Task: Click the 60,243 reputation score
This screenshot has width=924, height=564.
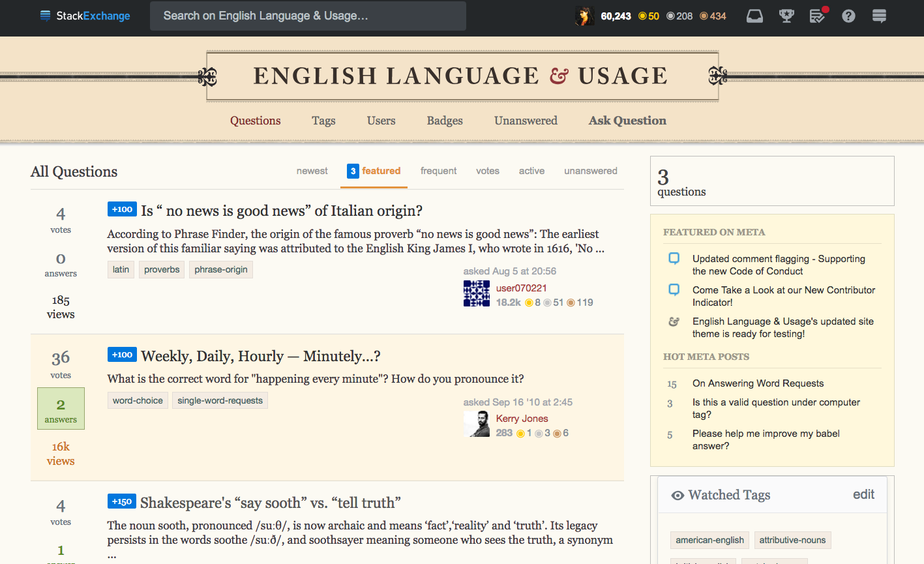Action: (x=616, y=16)
